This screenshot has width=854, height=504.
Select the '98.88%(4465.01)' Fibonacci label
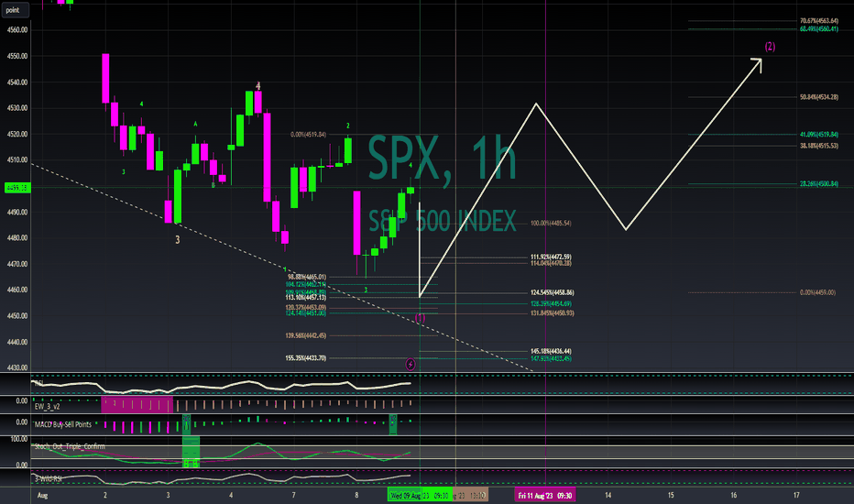tap(307, 277)
